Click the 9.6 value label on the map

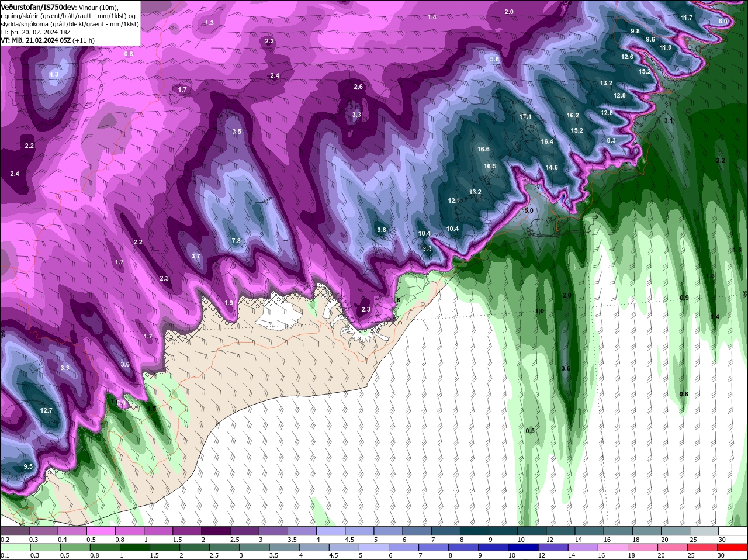click(x=650, y=39)
